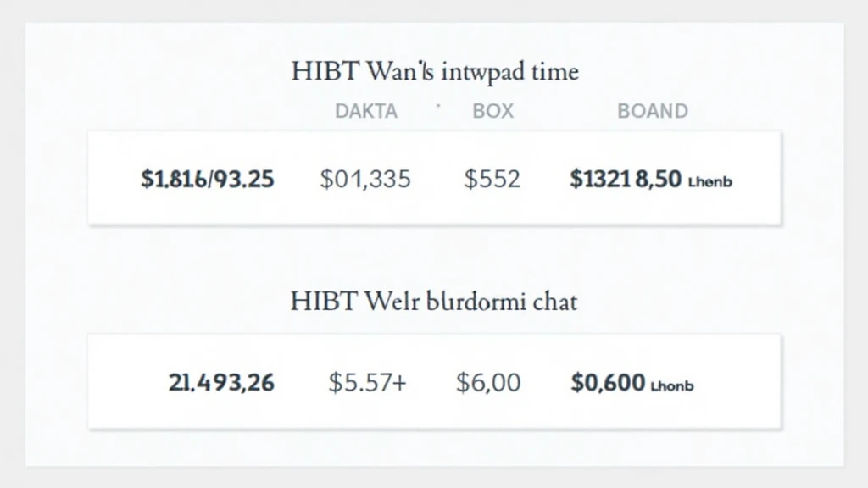The image size is (868, 488).
Task: Click the HIBT Welr blurdormi chat heading
Action: (433, 302)
